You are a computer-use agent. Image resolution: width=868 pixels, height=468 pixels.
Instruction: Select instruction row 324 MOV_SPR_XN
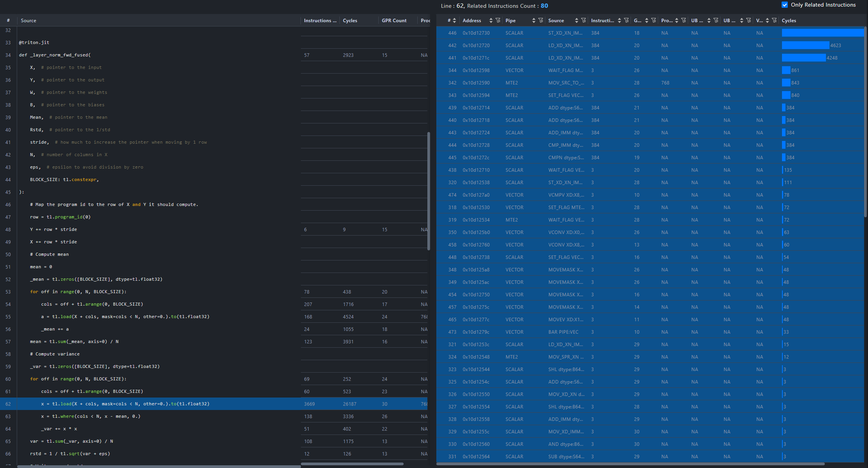coord(650,357)
